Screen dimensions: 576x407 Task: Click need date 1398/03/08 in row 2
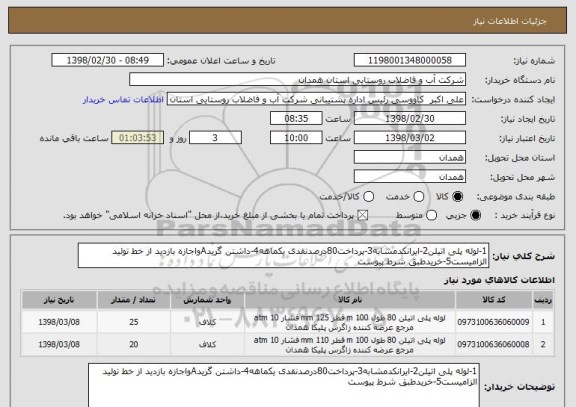click(59, 345)
